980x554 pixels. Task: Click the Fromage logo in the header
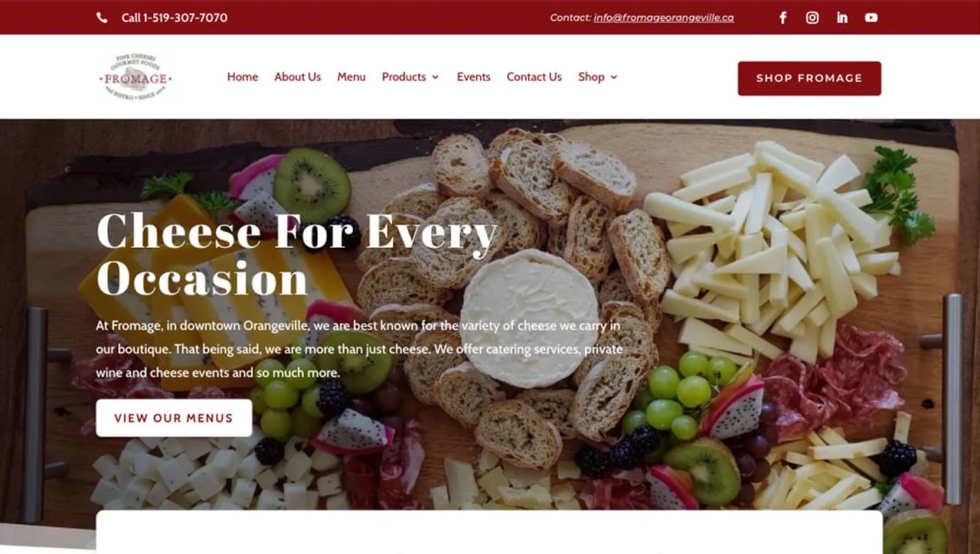(x=135, y=77)
